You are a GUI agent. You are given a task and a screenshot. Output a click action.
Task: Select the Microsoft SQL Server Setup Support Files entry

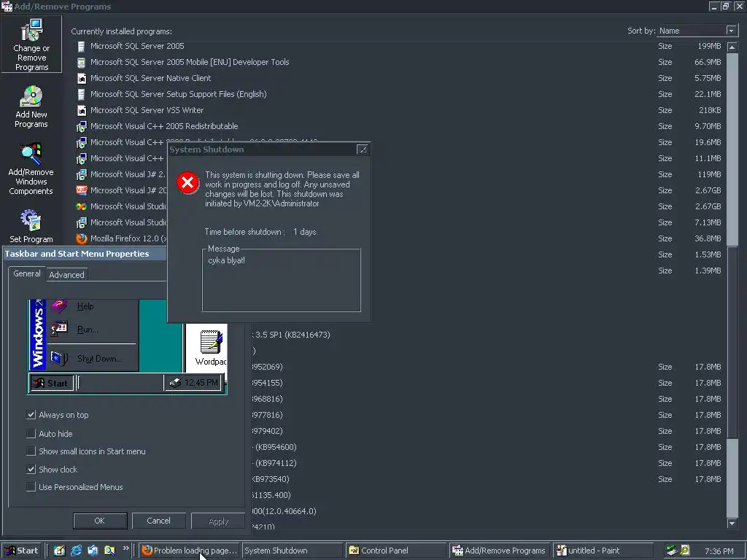click(178, 94)
